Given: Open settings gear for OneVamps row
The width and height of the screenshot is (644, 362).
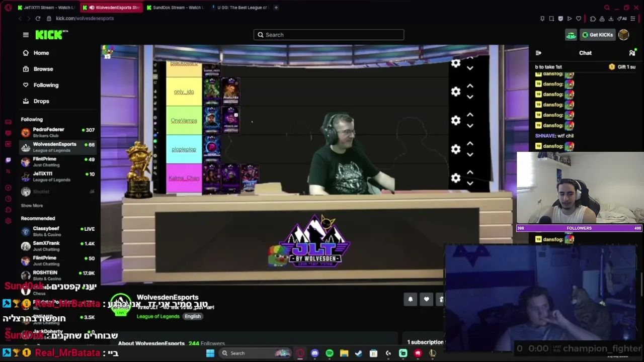Looking at the screenshot, I should 456,120.
